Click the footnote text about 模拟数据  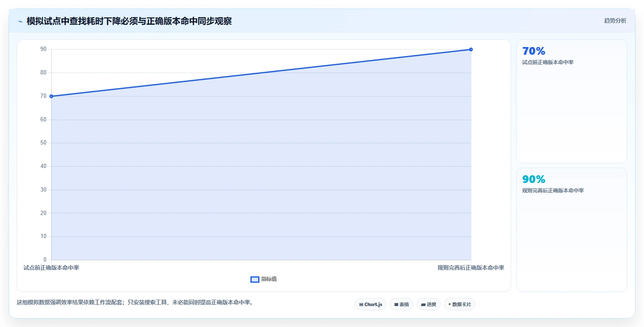coord(135,303)
